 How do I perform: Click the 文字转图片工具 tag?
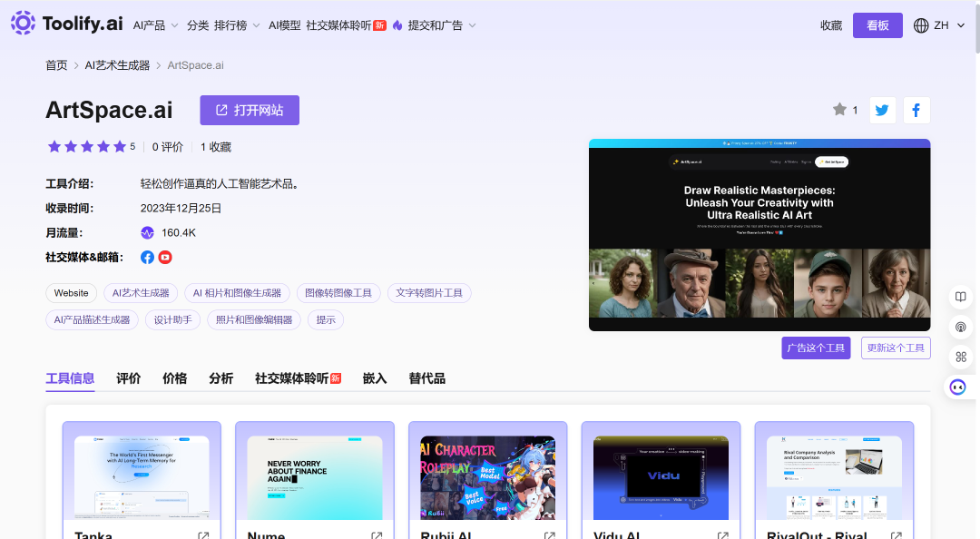click(429, 292)
